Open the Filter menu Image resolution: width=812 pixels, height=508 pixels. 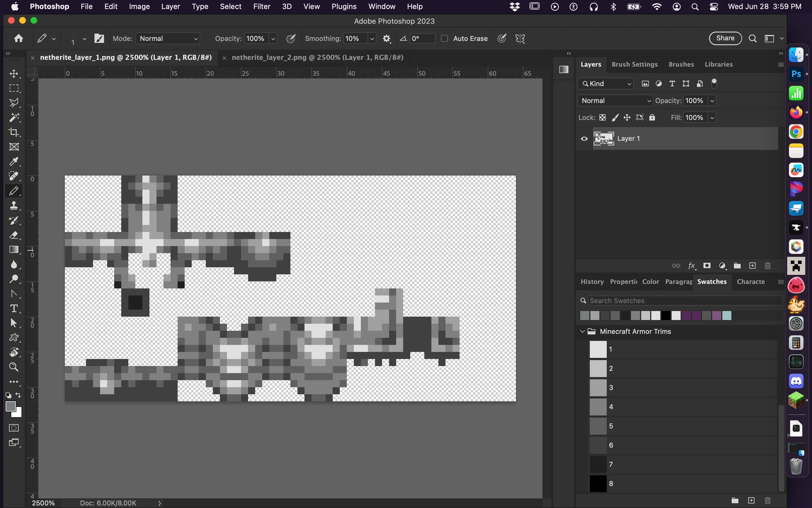pos(261,6)
